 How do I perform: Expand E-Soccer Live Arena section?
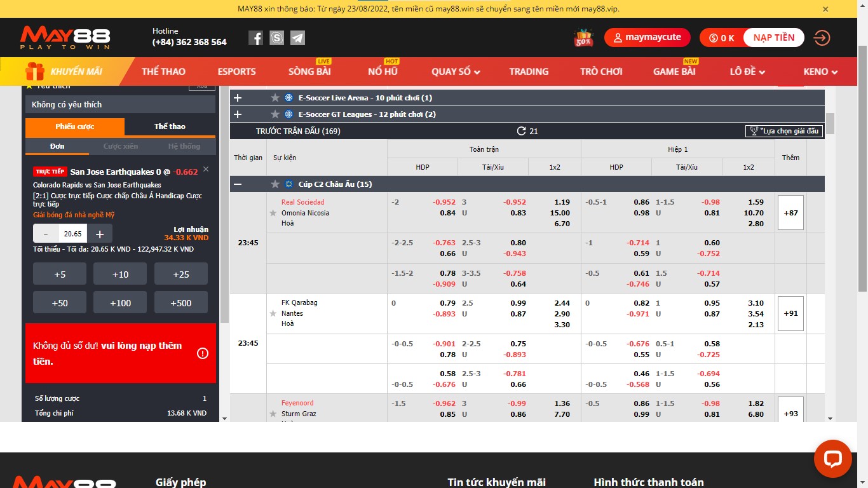pos(238,98)
